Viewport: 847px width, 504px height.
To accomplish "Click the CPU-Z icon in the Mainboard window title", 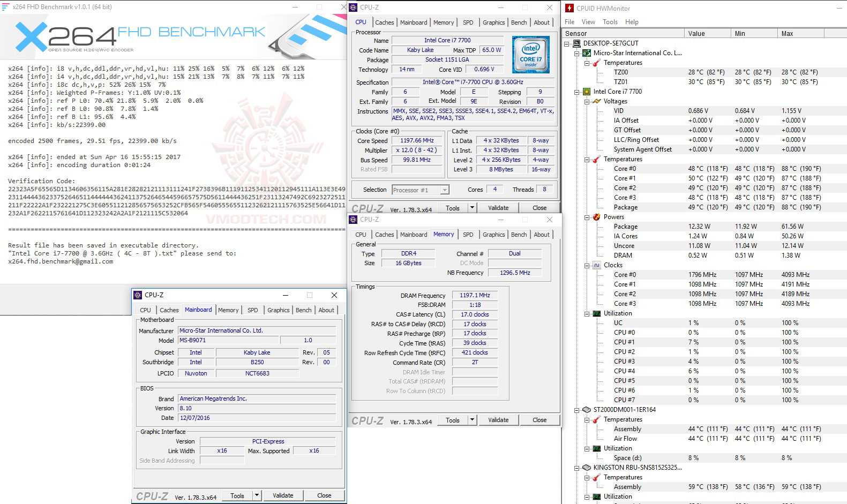I will point(138,295).
